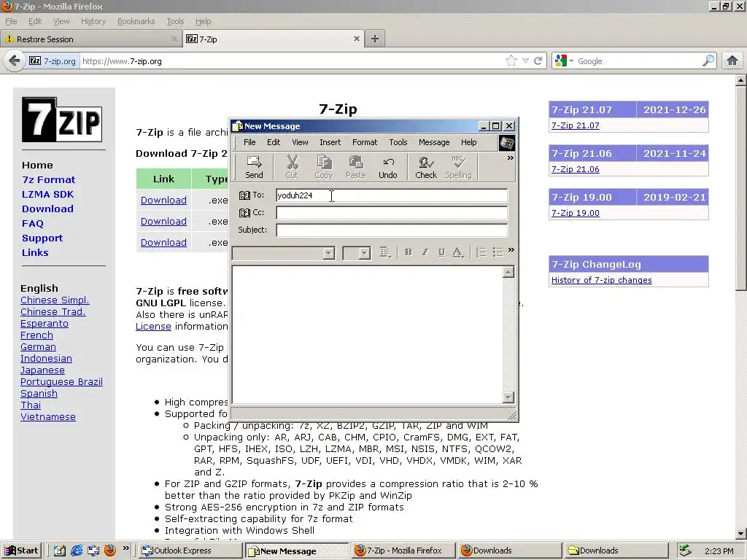Click Firefox quick launch icon in taskbar
Image resolution: width=747 pixels, height=560 pixels.
tap(110, 551)
